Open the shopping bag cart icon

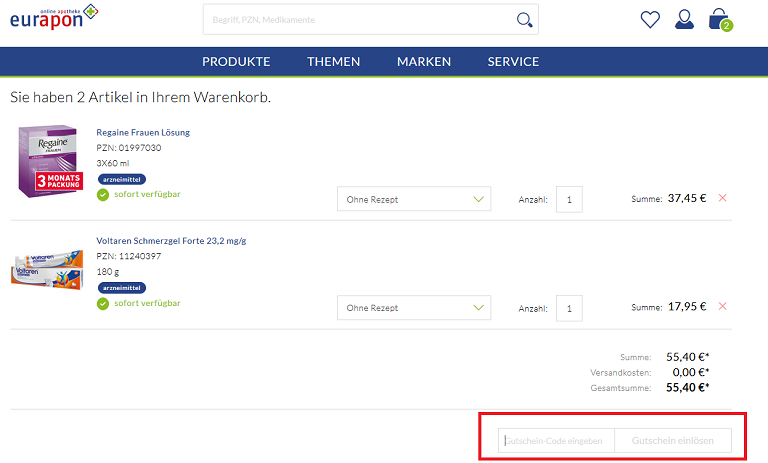(x=719, y=19)
